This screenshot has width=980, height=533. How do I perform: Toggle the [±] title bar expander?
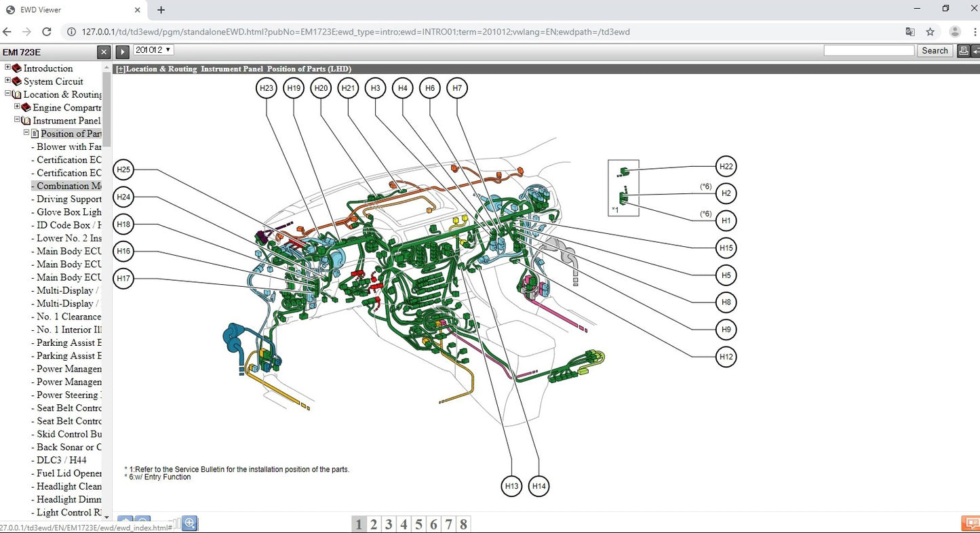click(121, 69)
